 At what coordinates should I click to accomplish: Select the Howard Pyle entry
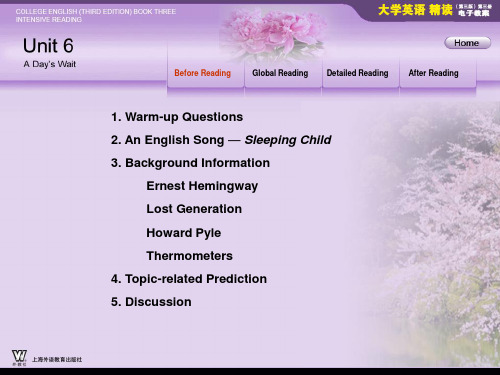(184, 233)
